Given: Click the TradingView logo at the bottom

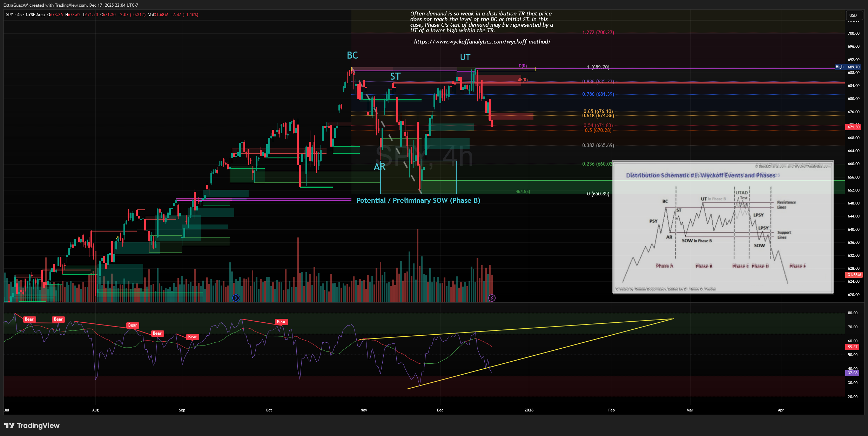Looking at the screenshot, I should click(32, 425).
